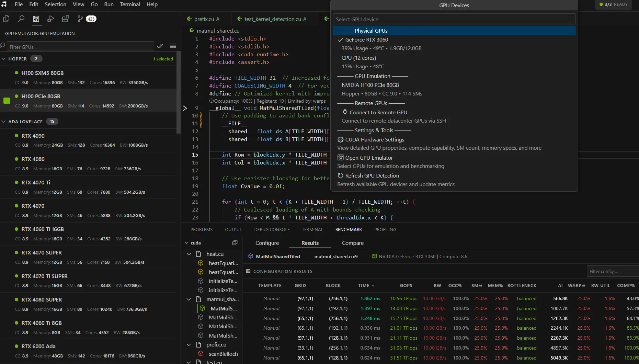The height and width of the screenshot is (364, 639).
Task: Open the Run and Debug view
Action: (50, 19)
